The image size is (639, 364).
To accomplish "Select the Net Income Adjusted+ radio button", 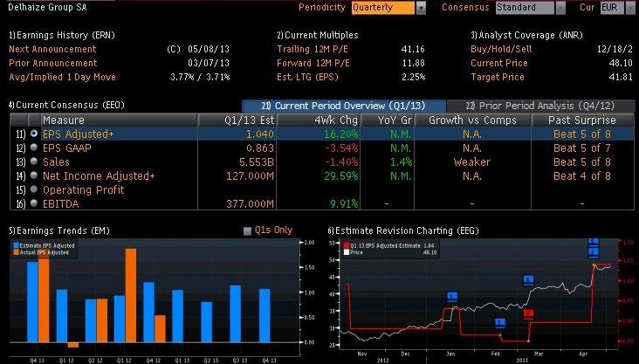I will click(x=34, y=175).
